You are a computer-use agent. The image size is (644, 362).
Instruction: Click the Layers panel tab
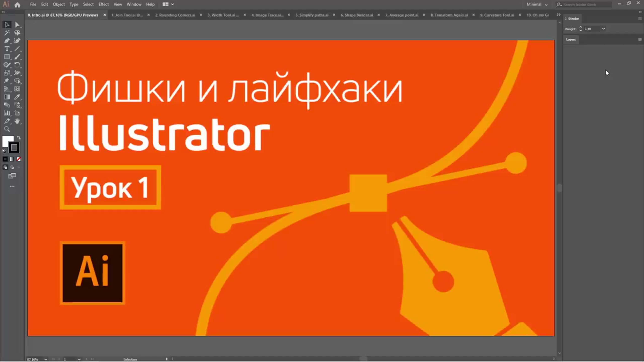[x=571, y=39]
